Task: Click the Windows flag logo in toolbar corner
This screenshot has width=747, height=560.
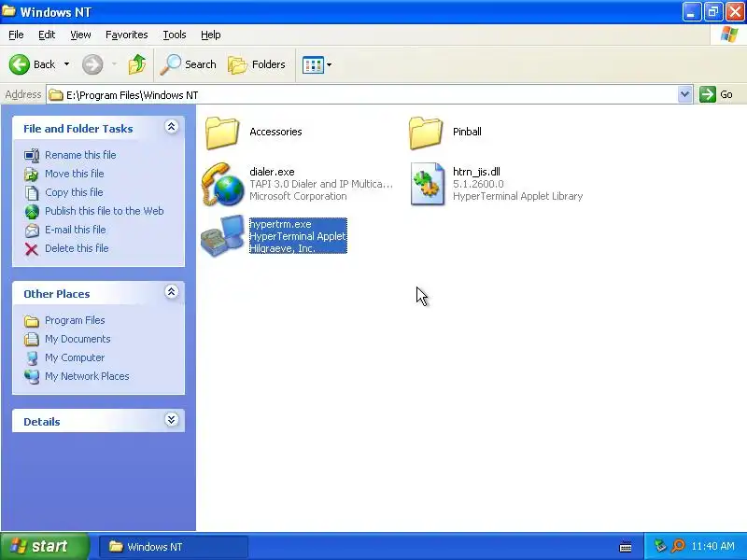Action: [x=729, y=35]
